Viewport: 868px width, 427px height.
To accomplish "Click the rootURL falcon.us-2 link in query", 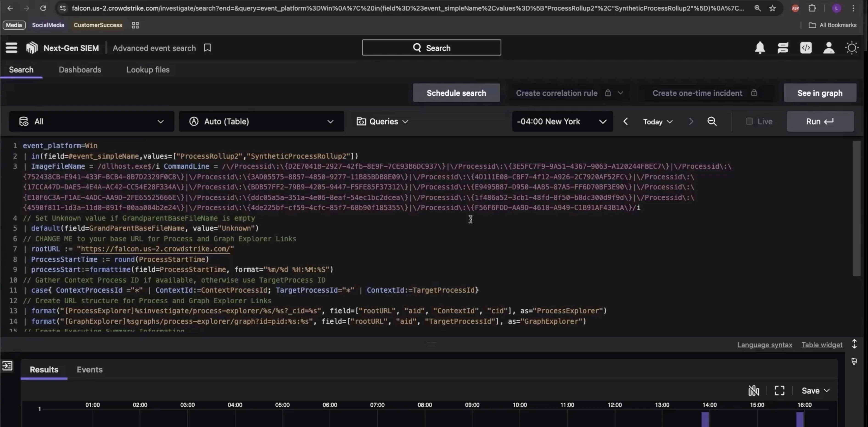I will [155, 249].
